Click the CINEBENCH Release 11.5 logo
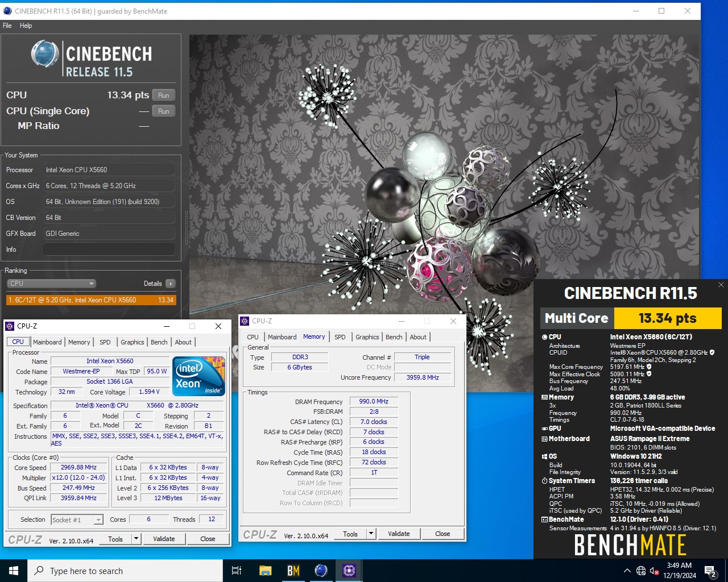The height and width of the screenshot is (582, 728). pos(91,59)
